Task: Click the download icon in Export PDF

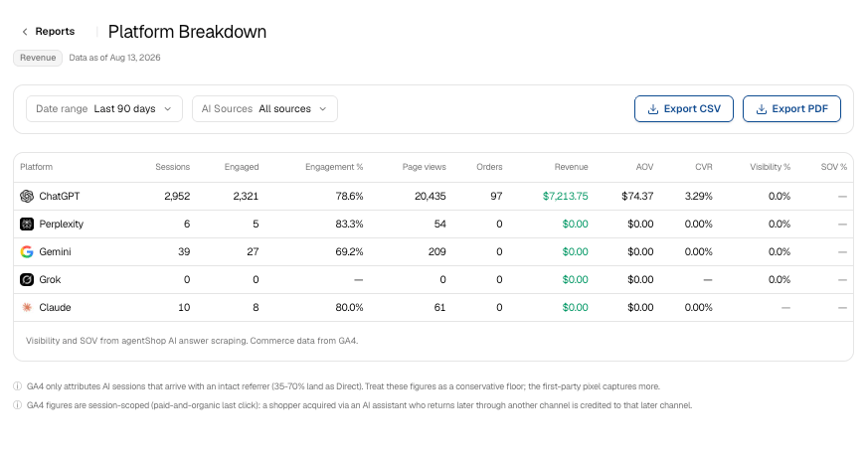Action: point(762,109)
